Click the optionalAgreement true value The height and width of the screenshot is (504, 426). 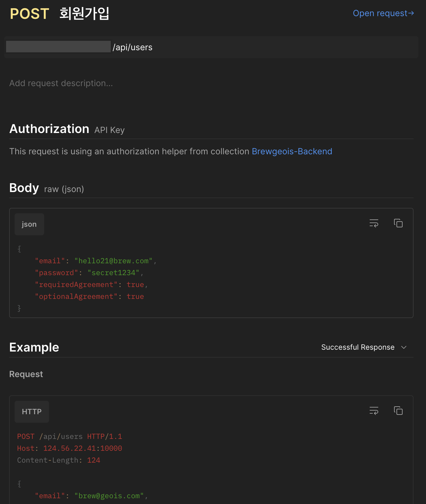[135, 296]
